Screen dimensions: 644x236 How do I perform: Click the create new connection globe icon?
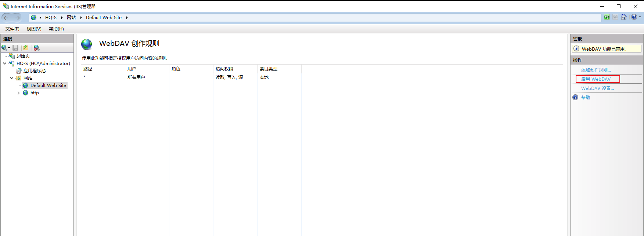click(x=5, y=48)
